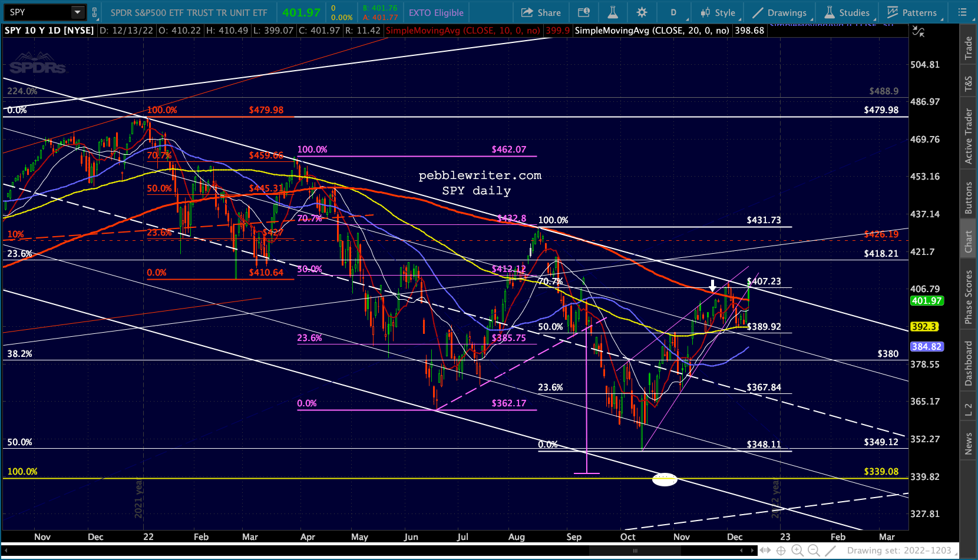The width and height of the screenshot is (978, 560).
Task: Open the Phase Scores sidebar tab
Action: point(969,297)
